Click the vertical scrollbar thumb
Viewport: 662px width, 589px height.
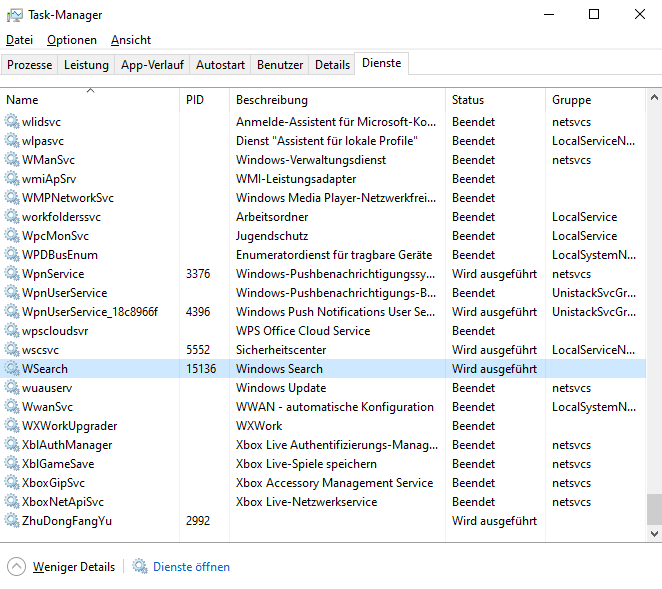(x=654, y=509)
